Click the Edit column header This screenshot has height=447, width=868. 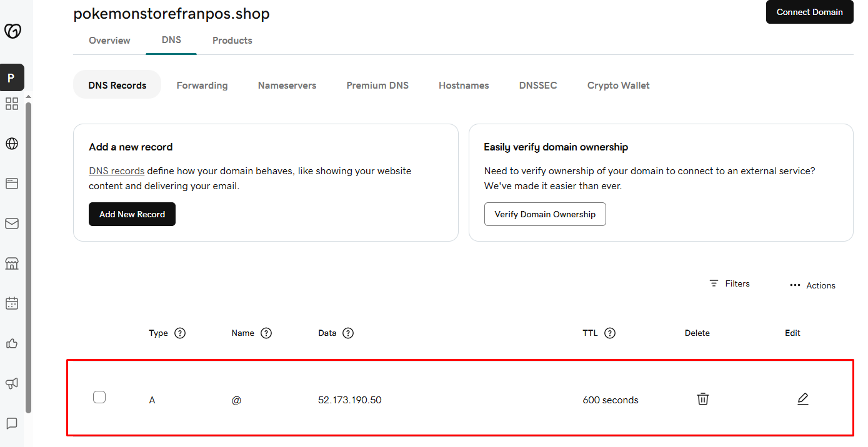coord(792,333)
